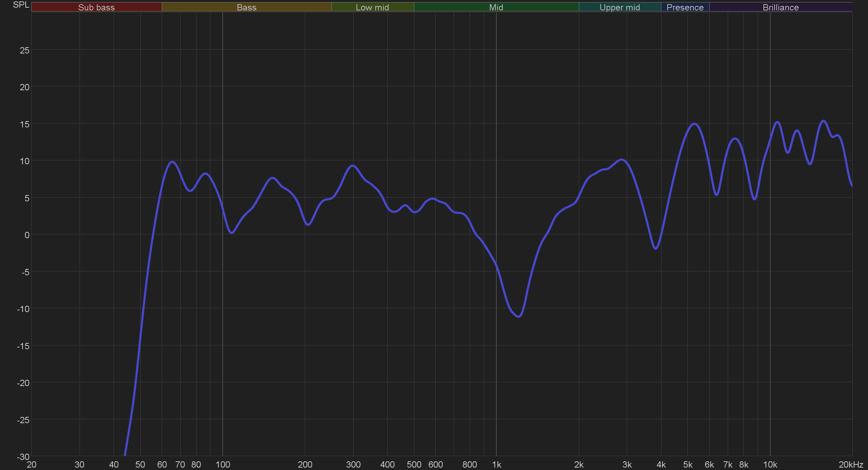The image size is (868, 470).
Task: Click the Brilliance band label
Action: point(781,7)
